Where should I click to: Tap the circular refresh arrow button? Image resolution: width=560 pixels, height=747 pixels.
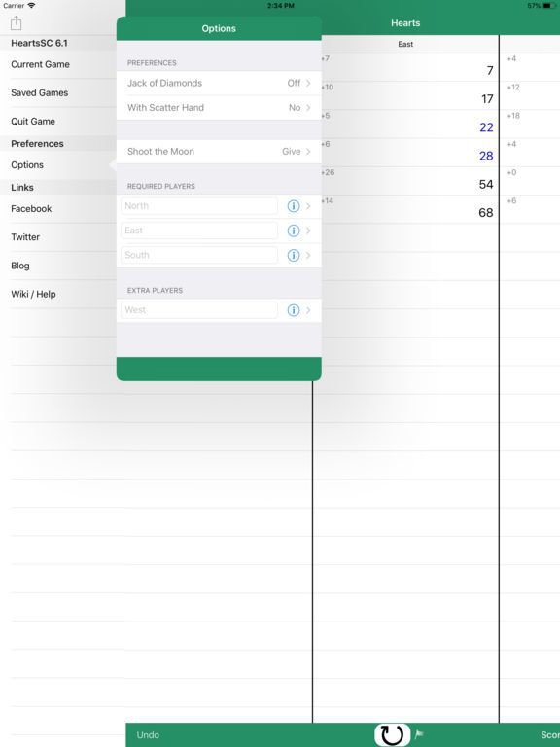tap(392, 734)
